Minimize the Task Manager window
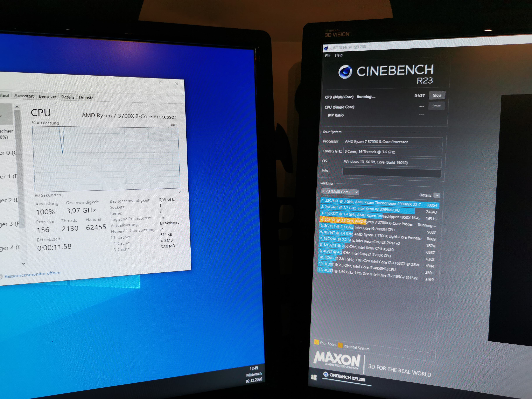This screenshot has height=399, width=532. pos(146,83)
